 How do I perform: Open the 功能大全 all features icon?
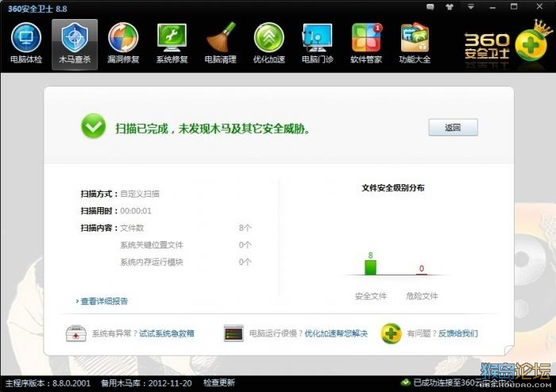415,43
